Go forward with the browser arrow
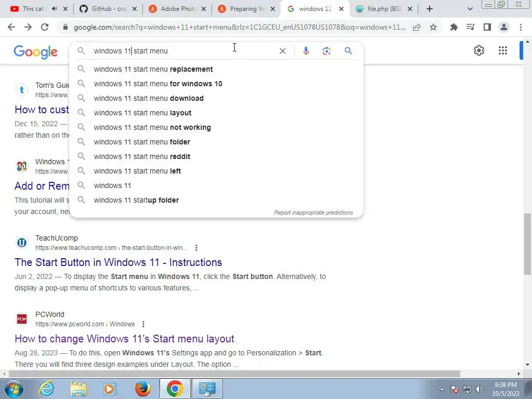The height and width of the screenshot is (399, 532). (28, 27)
